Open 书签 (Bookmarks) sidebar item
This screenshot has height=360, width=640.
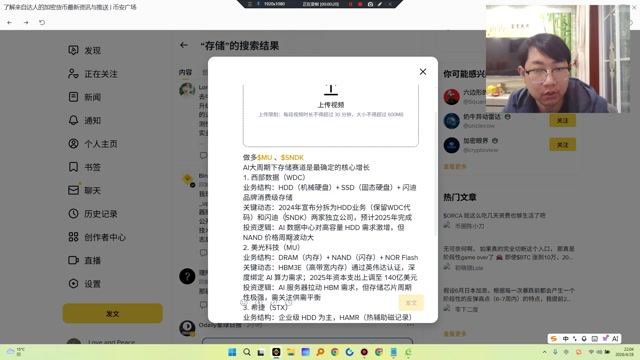point(84,167)
